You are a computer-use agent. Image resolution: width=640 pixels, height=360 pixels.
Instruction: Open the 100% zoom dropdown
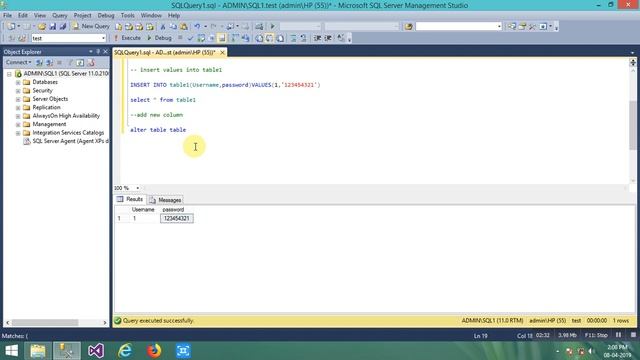tap(138, 188)
